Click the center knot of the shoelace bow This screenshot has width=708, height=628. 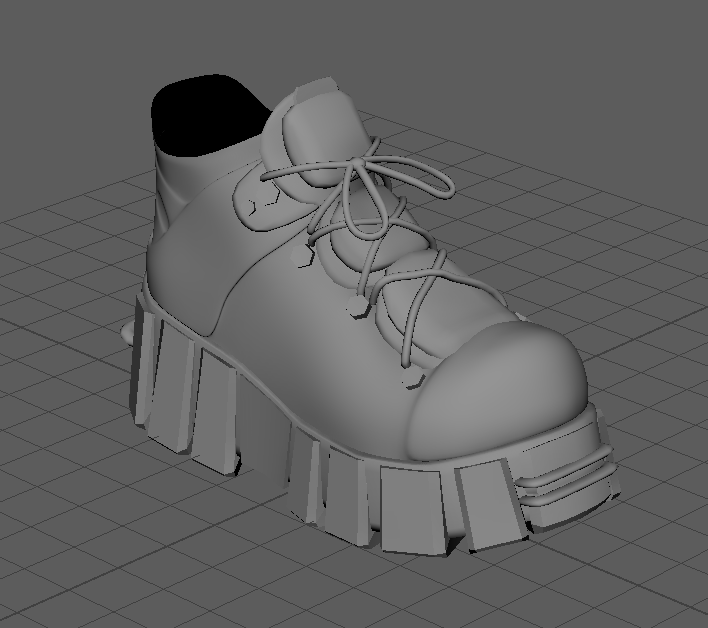pos(356,163)
